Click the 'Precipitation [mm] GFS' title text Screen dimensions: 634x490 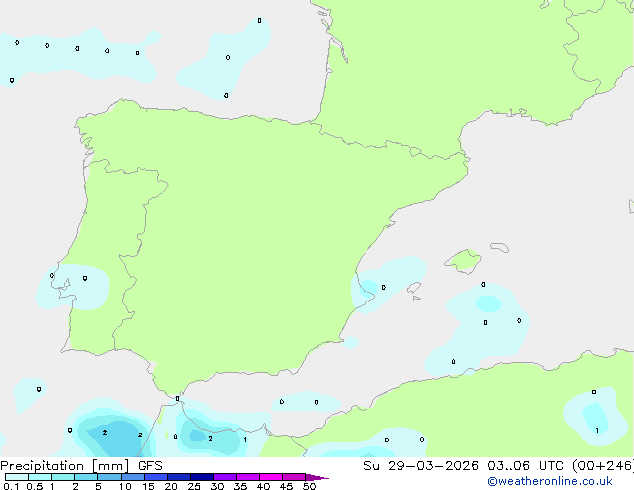81,466
